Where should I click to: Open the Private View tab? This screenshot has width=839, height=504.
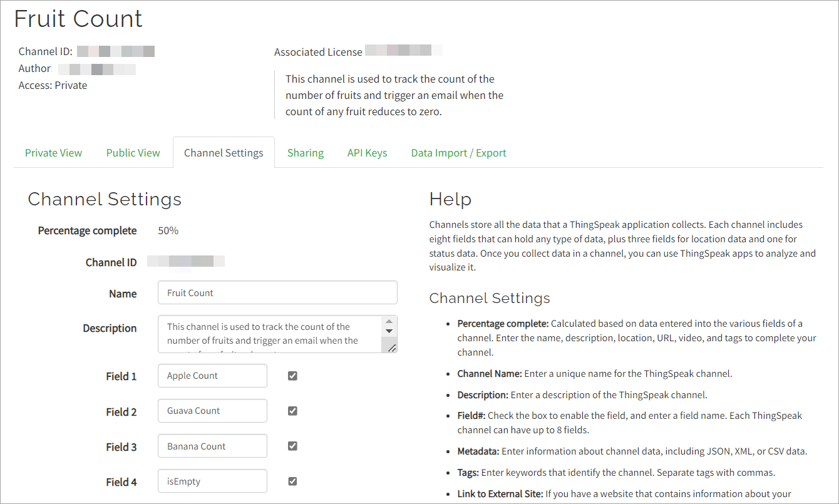point(53,153)
